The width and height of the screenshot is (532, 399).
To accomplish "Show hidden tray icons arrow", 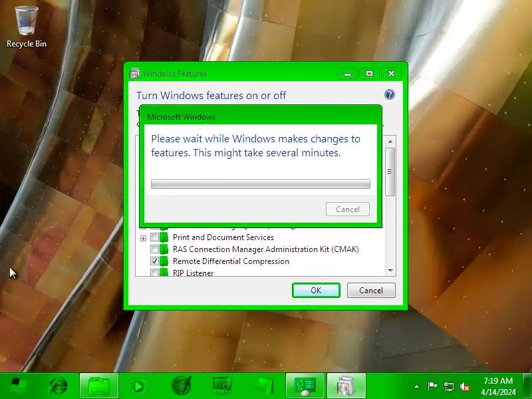I will pos(417,386).
